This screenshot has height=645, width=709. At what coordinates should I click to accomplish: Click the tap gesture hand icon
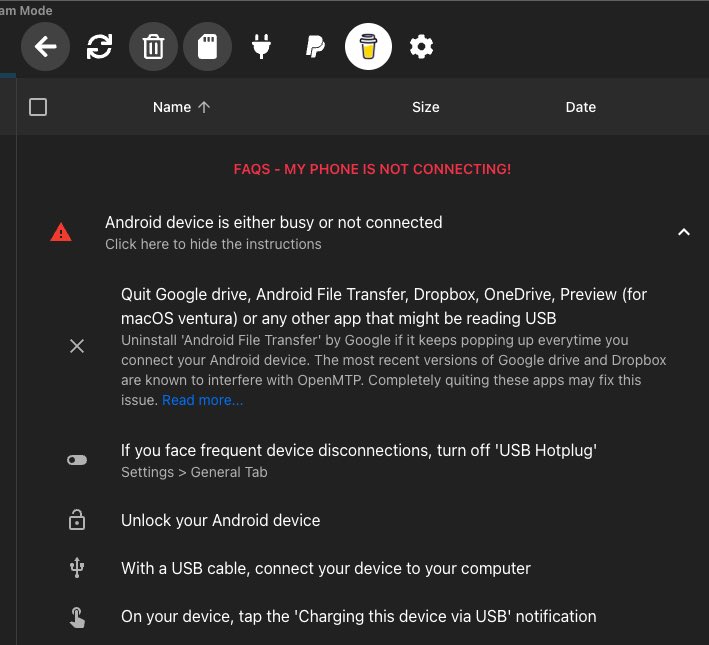point(77,617)
